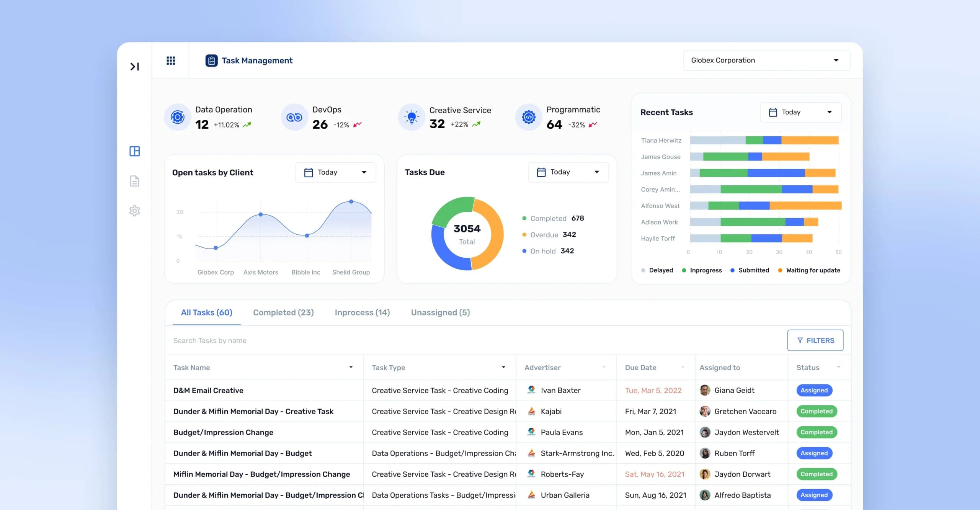
Task: Open the apps grid menu icon
Action: [x=171, y=60]
